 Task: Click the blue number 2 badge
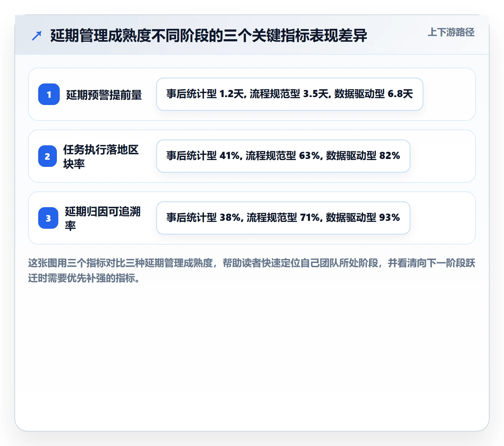point(48,156)
